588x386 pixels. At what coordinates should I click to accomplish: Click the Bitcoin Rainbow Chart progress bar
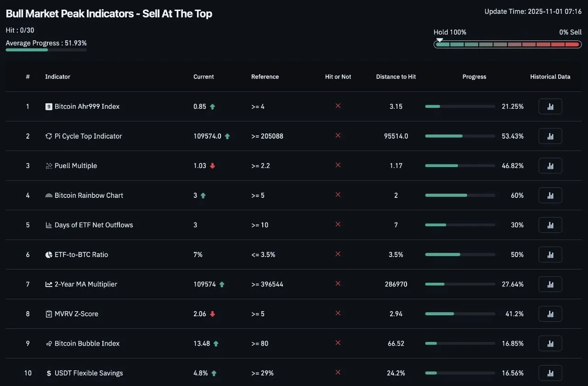(460, 196)
